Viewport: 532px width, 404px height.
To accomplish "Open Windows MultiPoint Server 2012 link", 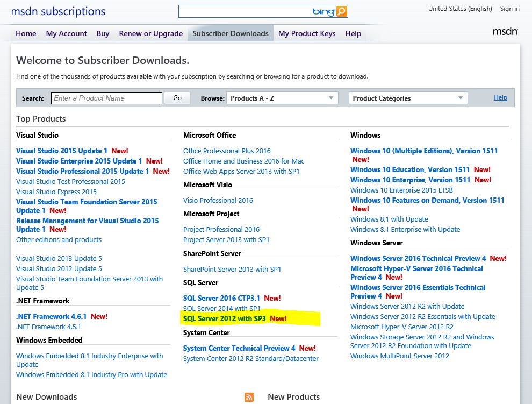I will [x=400, y=356].
